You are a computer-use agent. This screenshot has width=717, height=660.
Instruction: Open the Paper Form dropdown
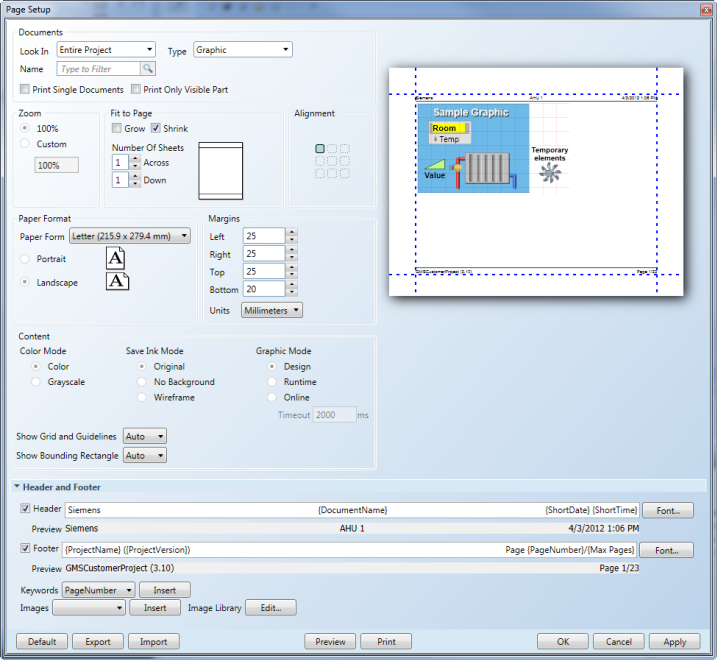pos(129,237)
